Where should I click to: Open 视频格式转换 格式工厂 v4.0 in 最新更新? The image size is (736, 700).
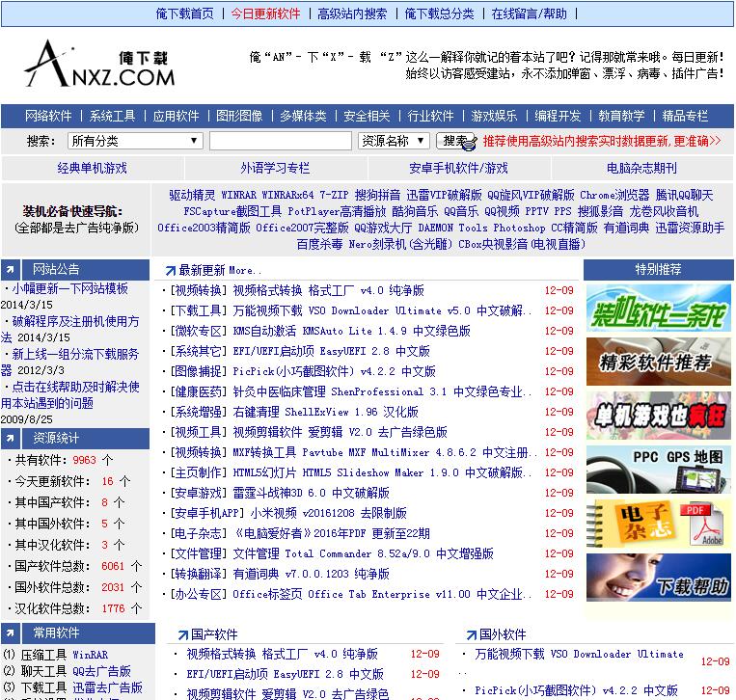point(329,290)
